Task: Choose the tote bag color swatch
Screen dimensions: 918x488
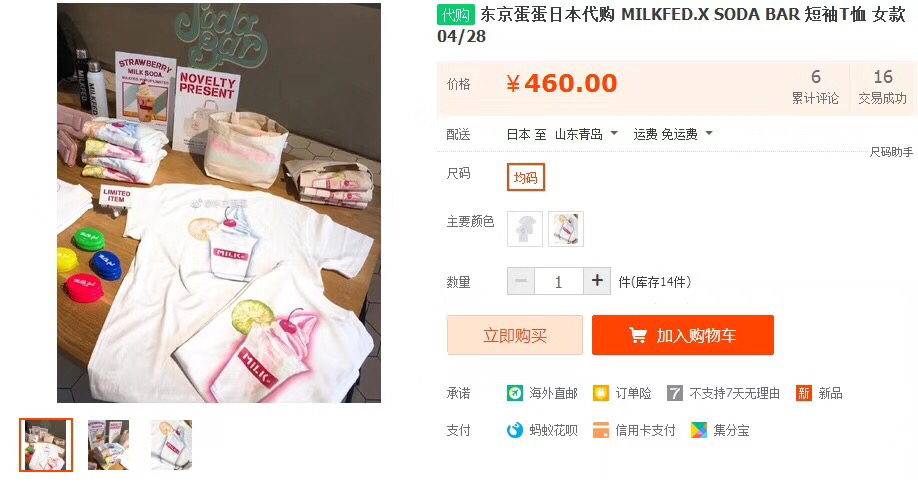Action: point(566,229)
